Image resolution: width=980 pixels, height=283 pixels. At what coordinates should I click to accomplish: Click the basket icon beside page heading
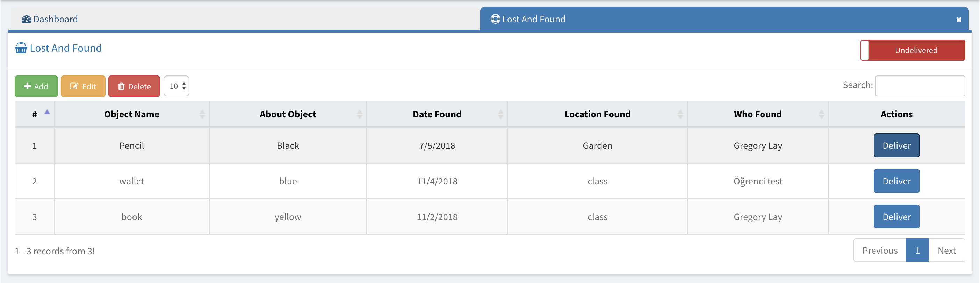21,48
